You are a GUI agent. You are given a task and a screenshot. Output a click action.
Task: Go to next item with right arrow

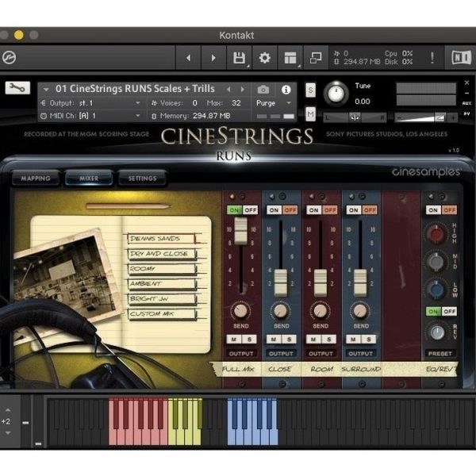(213, 57)
